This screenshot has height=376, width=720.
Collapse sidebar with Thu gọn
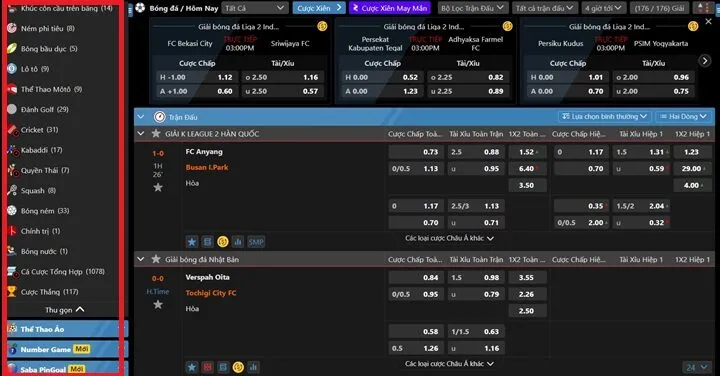64,310
